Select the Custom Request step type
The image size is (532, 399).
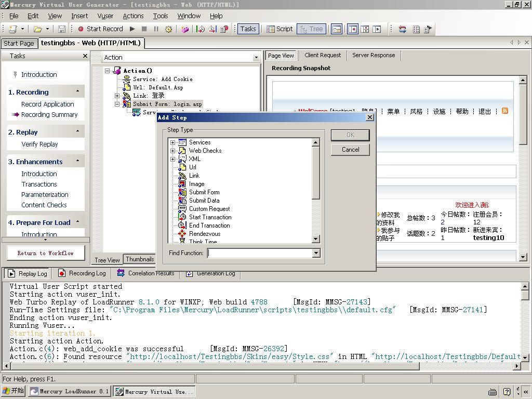(x=209, y=209)
